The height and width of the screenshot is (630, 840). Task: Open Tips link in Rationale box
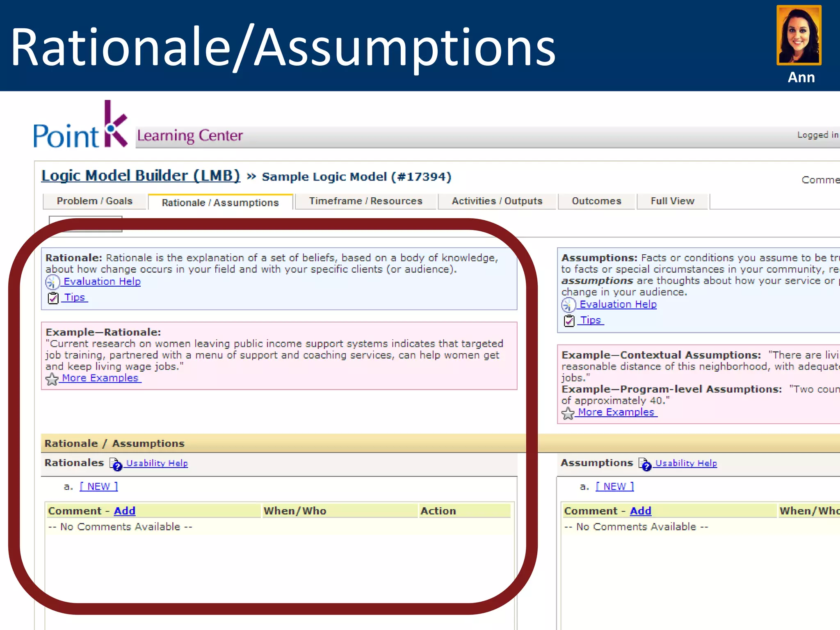coord(75,297)
